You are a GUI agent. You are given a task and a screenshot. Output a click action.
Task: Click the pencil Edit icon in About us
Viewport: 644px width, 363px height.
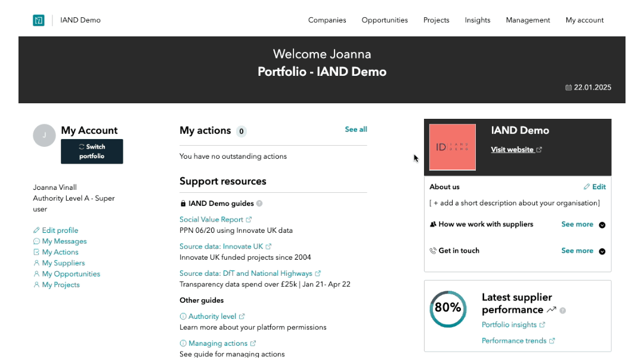[587, 187]
